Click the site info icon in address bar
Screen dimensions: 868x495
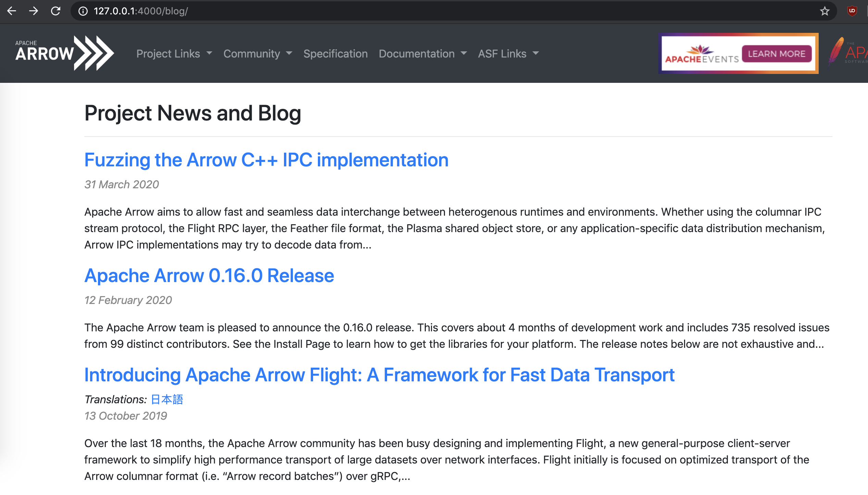[83, 11]
